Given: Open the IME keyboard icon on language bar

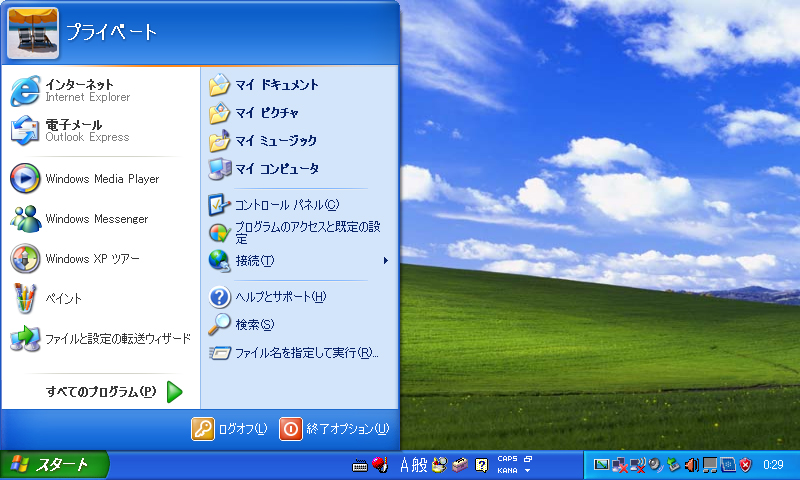Looking at the screenshot, I should (x=360, y=465).
